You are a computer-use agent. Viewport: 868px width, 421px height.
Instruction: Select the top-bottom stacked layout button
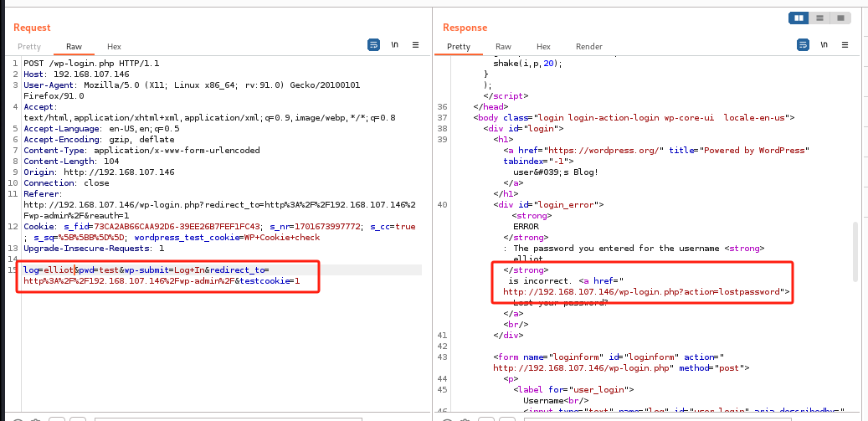819,18
